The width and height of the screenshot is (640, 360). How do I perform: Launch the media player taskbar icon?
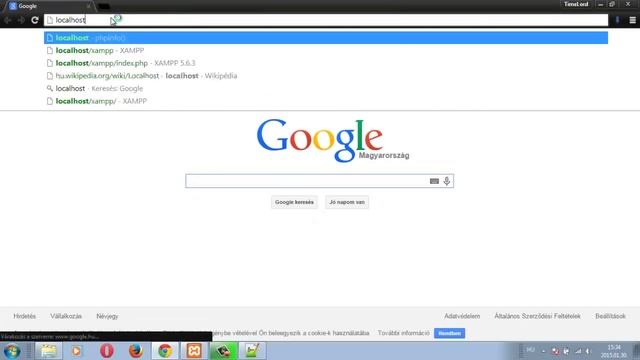point(77,351)
